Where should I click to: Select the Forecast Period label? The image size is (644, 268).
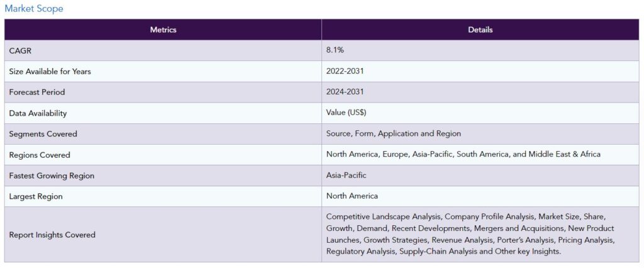(37, 92)
